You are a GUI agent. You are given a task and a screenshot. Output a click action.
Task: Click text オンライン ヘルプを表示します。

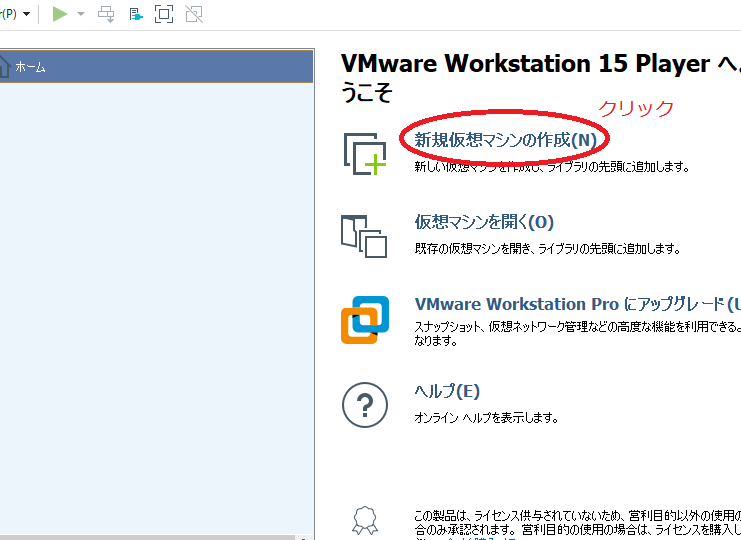click(x=486, y=418)
